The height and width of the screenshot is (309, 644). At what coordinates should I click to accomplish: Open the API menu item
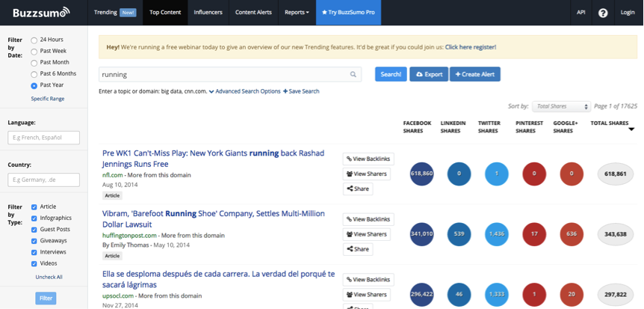(x=580, y=12)
